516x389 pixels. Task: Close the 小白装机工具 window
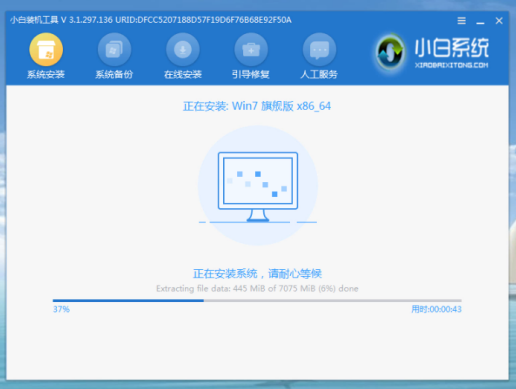[x=499, y=21]
